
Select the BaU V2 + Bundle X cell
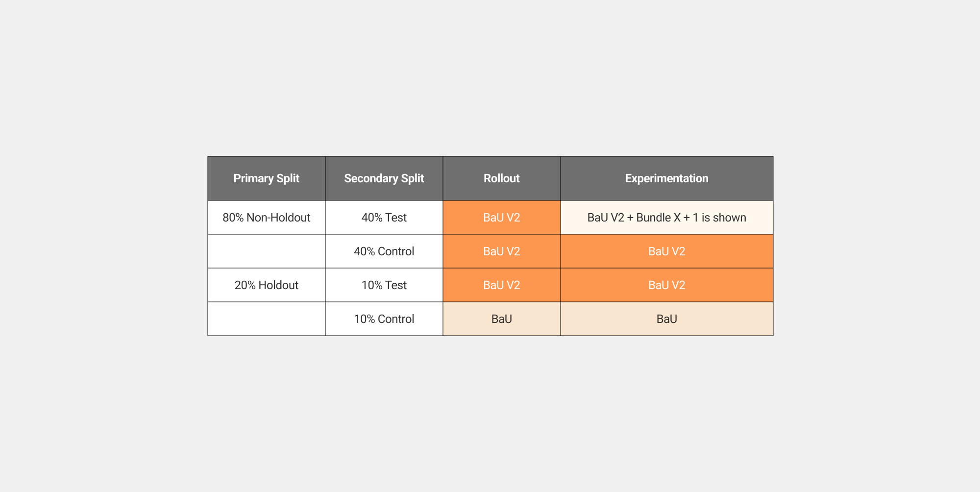click(666, 218)
